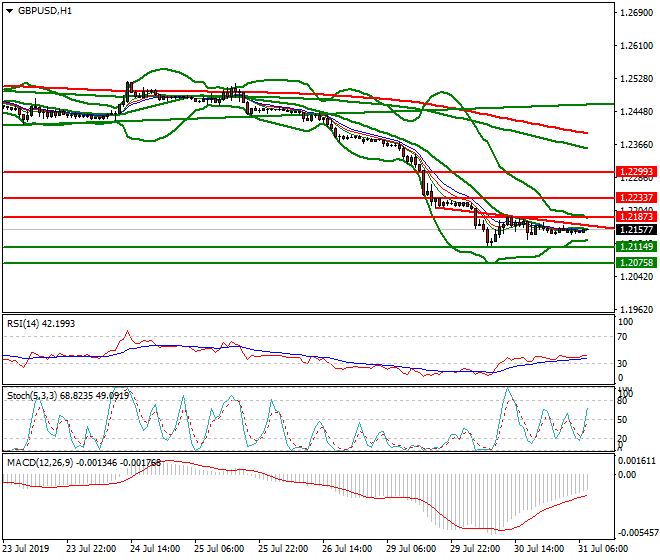Click the 25 Jul 06:00 time label

(219, 549)
